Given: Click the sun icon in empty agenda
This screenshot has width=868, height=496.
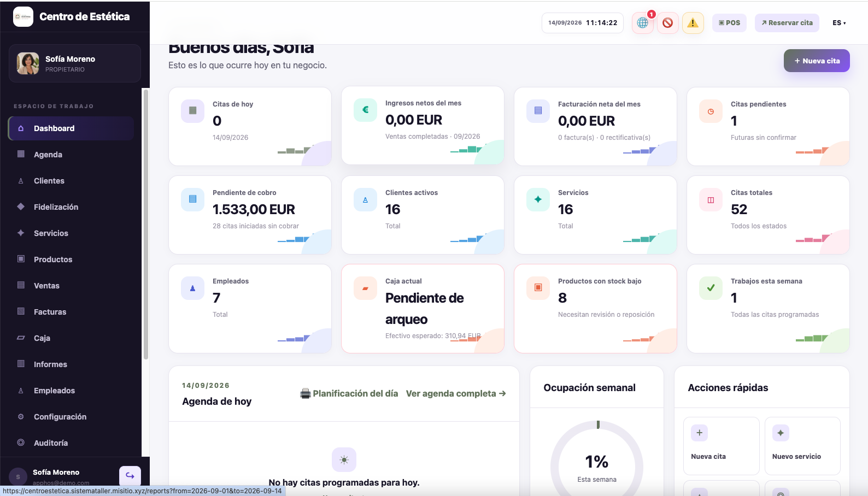Looking at the screenshot, I should (344, 460).
